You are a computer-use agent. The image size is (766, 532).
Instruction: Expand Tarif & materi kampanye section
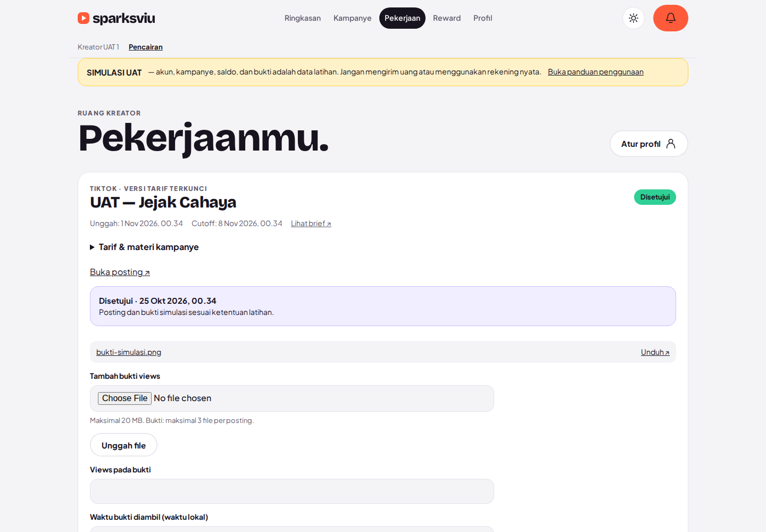tap(144, 247)
